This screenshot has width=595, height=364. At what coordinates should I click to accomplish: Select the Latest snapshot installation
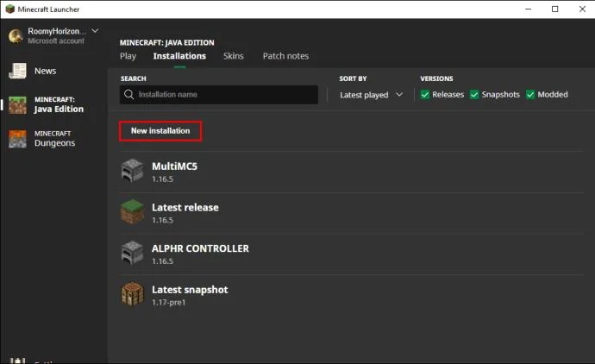pos(352,294)
